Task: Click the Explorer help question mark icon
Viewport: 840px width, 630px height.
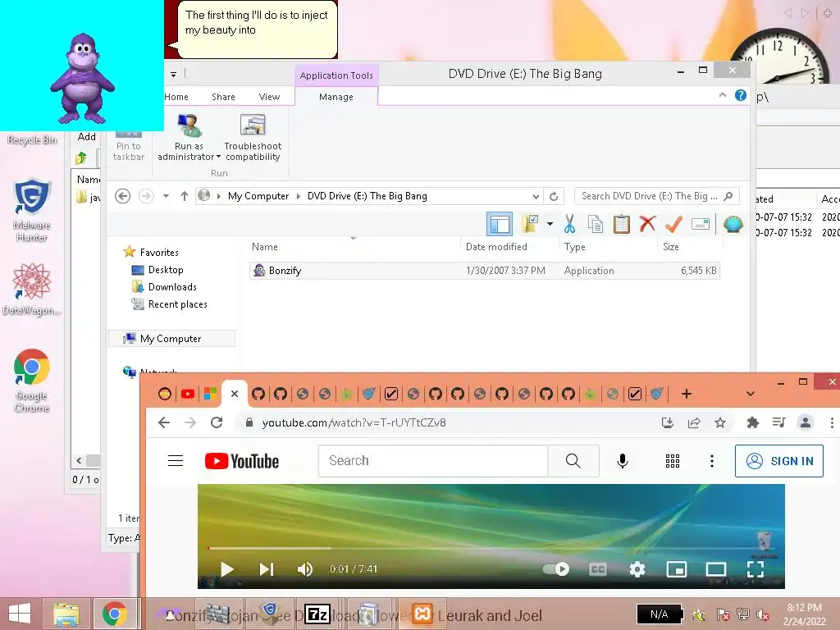Action: [741, 95]
